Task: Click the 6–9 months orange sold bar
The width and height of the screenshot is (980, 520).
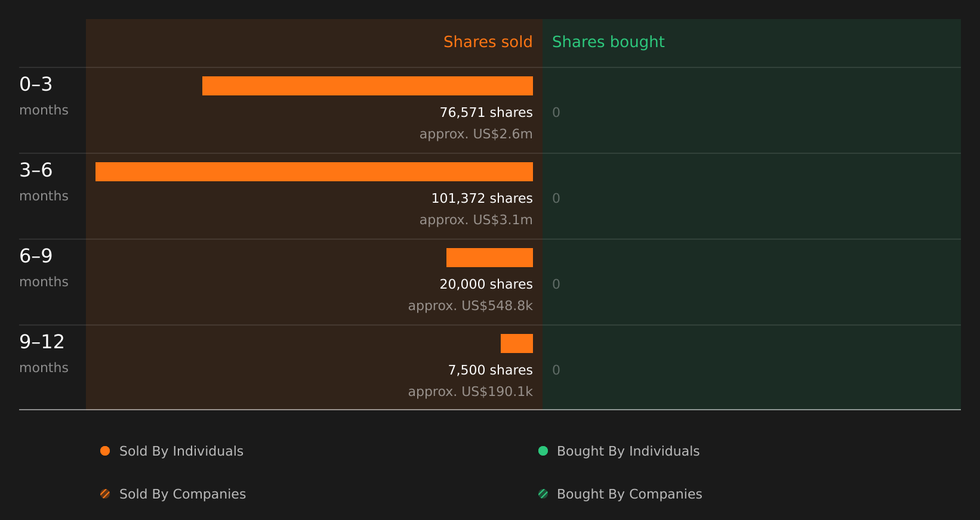Action: 489,258
